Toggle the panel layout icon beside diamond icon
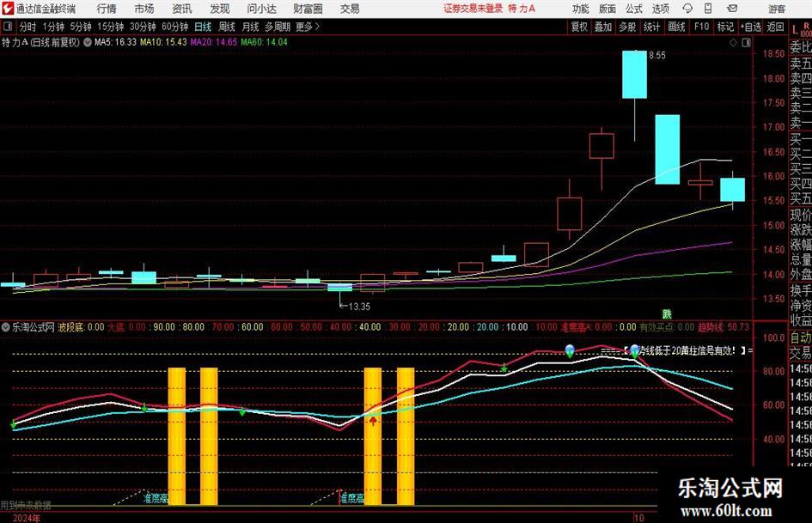 pyautogui.click(x=746, y=42)
